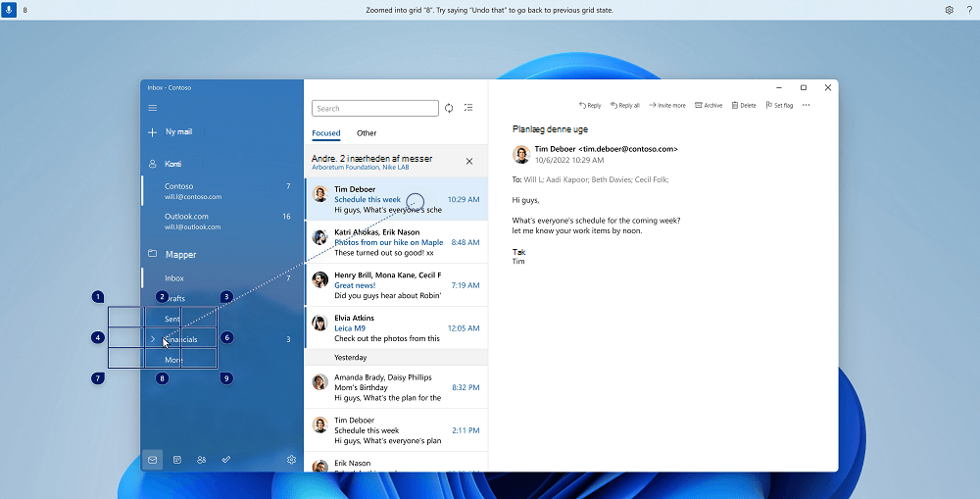Open voice access help question mark
980x499 pixels.
(x=969, y=10)
